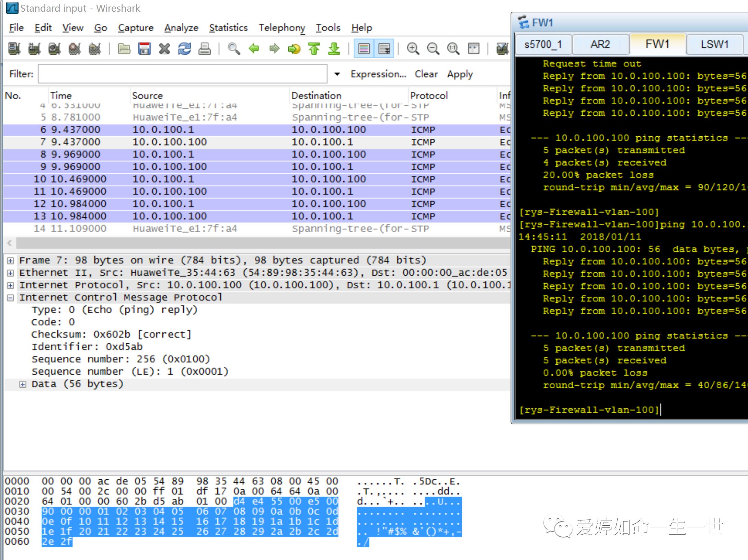This screenshot has width=748, height=560.
Task: Click inside the Filter text field
Action: 182,74
